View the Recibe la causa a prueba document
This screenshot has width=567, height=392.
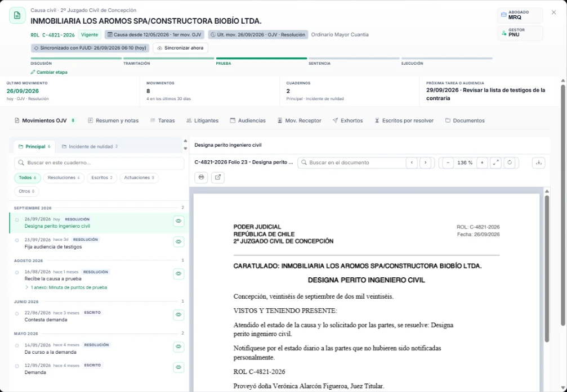178,273
